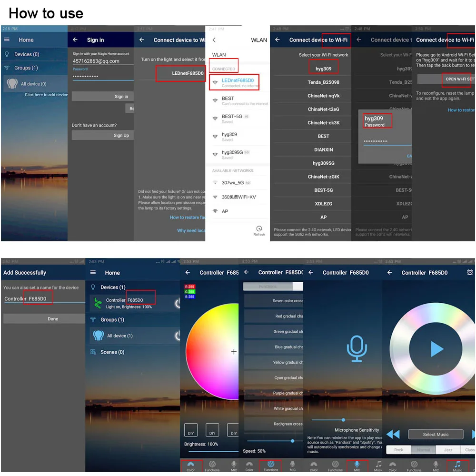Go back from the Sign in screen

pos(75,40)
